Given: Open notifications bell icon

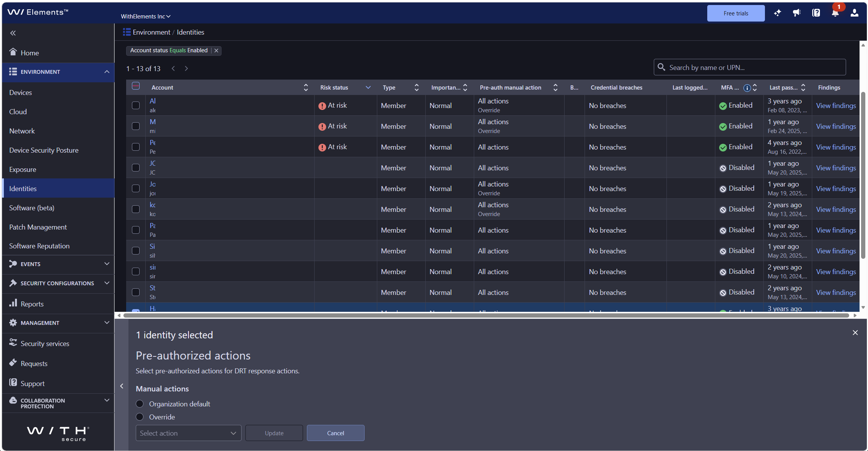Looking at the screenshot, I should click(x=835, y=13).
